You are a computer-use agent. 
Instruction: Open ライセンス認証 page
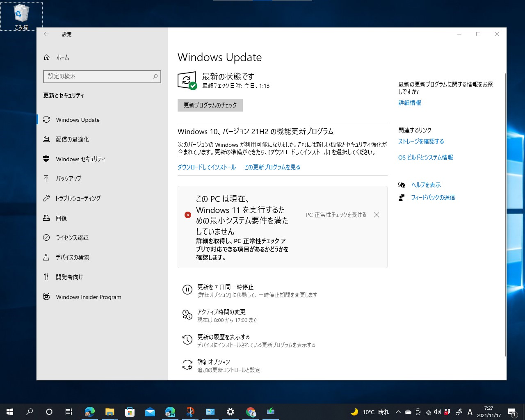pos(72,237)
